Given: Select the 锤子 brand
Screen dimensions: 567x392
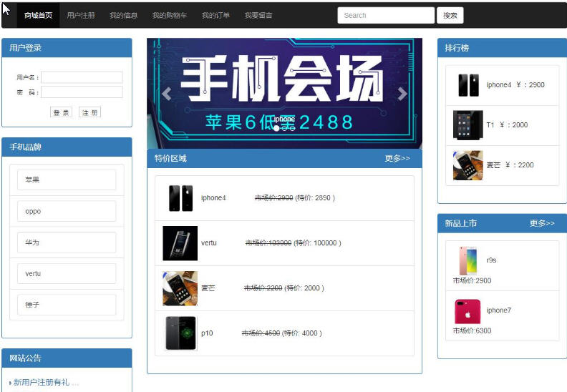Looking at the screenshot, I should (67, 305).
